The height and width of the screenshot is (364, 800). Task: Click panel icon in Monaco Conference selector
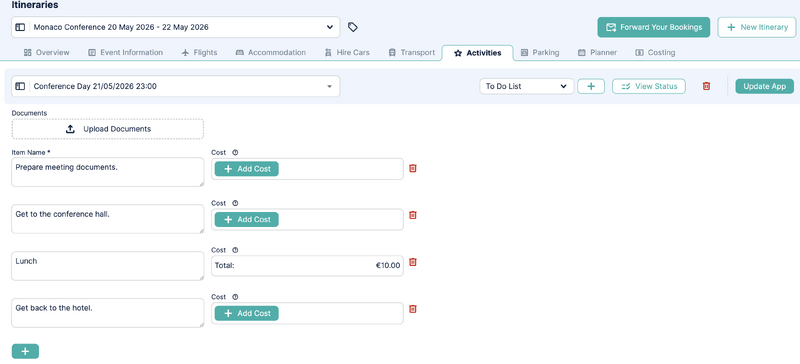pyautogui.click(x=20, y=27)
